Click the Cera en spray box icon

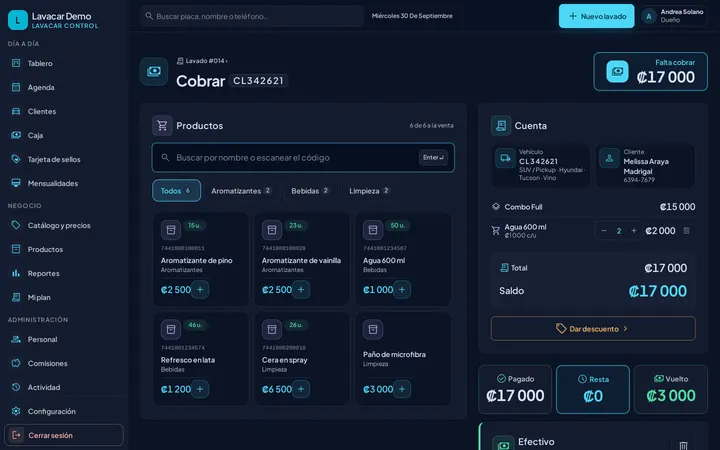tap(272, 329)
